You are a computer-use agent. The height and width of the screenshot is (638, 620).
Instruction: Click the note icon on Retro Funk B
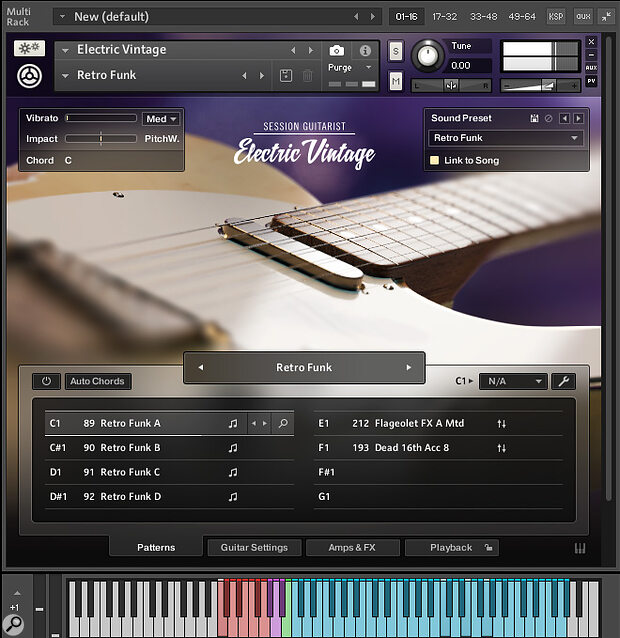point(233,448)
